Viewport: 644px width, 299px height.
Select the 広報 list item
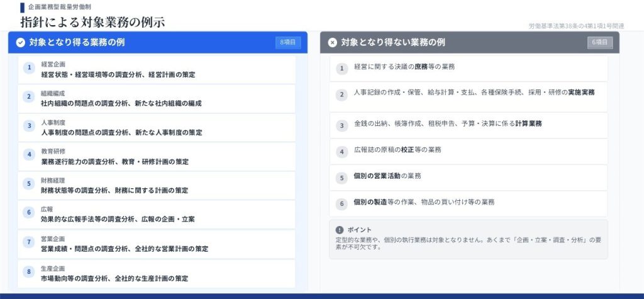pos(156,214)
